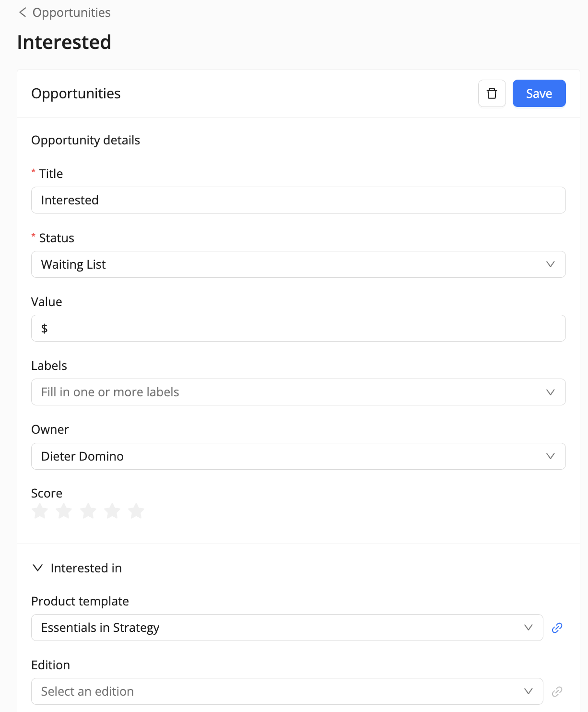The width and height of the screenshot is (588, 712).
Task: Click the Title input field
Action: pyautogui.click(x=298, y=200)
